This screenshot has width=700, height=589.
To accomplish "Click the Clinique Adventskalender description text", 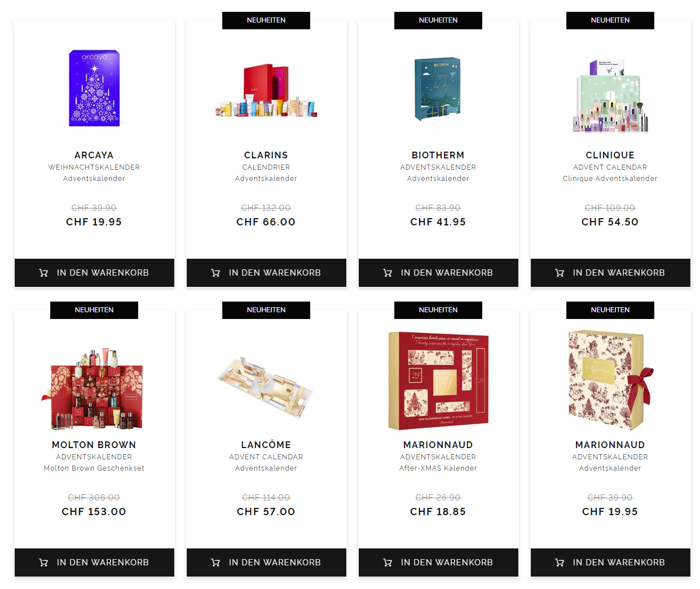I will [610, 179].
